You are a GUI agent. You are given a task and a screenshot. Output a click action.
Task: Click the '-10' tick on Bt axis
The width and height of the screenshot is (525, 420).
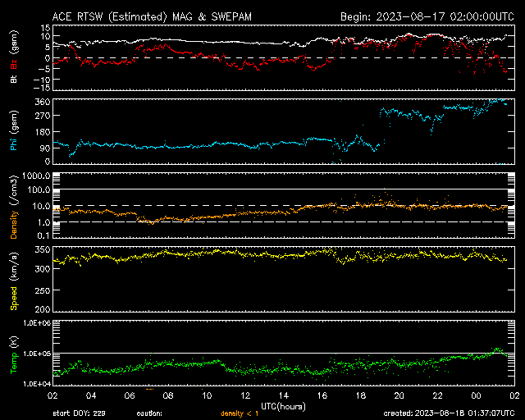click(42, 80)
